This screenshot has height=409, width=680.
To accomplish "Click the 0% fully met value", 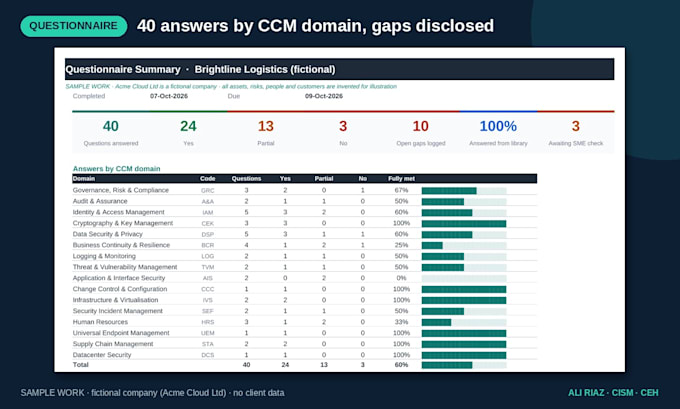I will click(x=401, y=278).
